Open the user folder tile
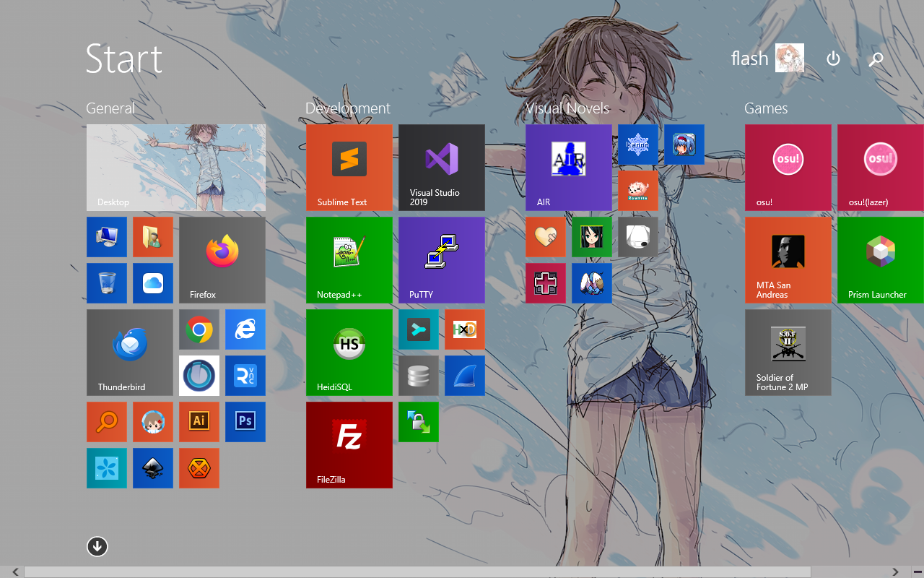The image size is (924, 578). (x=153, y=237)
